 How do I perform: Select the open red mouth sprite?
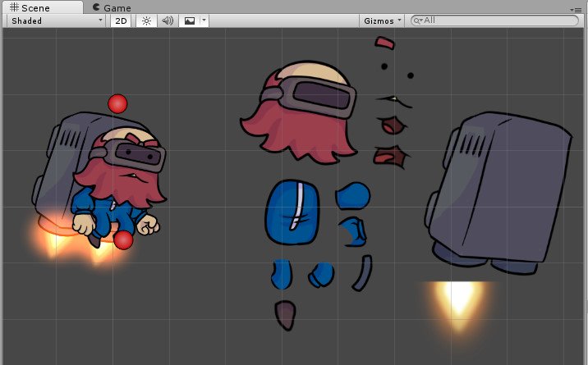coord(393,125)
